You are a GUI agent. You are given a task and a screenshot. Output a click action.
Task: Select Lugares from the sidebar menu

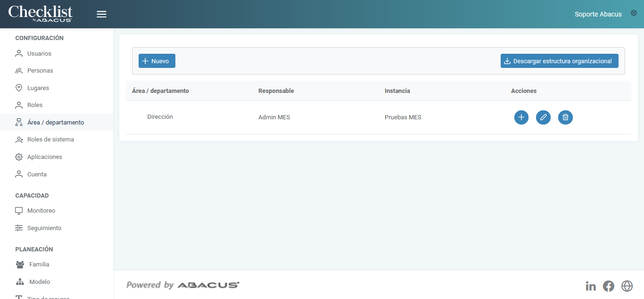click(38, 88)
